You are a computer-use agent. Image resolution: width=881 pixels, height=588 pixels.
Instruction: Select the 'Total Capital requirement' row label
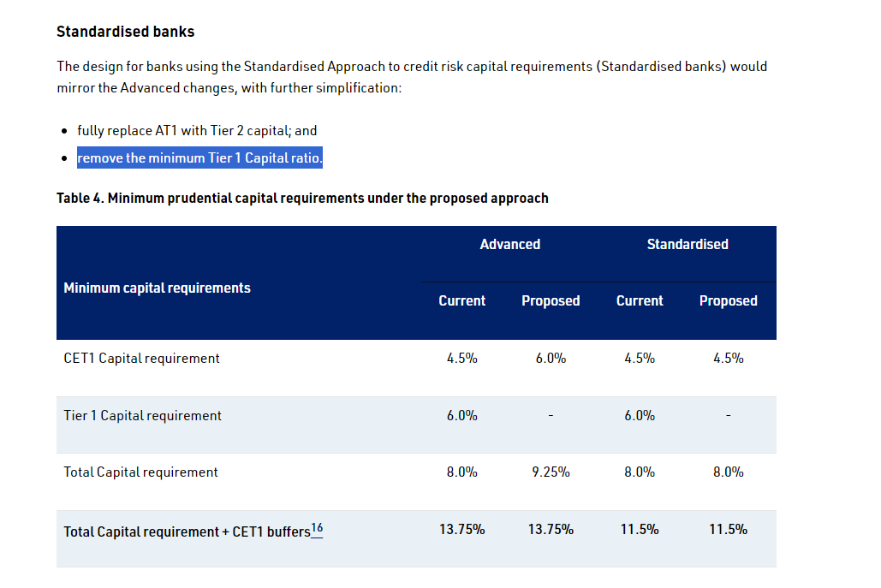(140, 472)
